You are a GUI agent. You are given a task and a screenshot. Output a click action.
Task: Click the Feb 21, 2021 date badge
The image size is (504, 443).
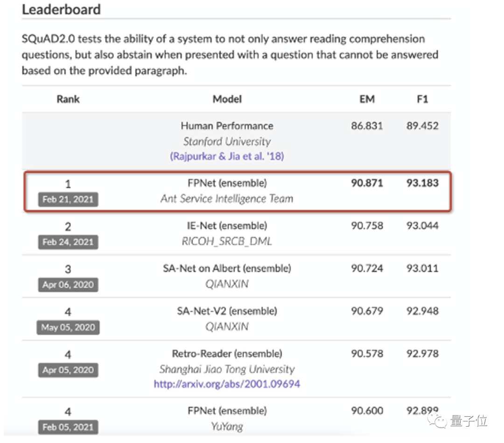coord(68,199)
